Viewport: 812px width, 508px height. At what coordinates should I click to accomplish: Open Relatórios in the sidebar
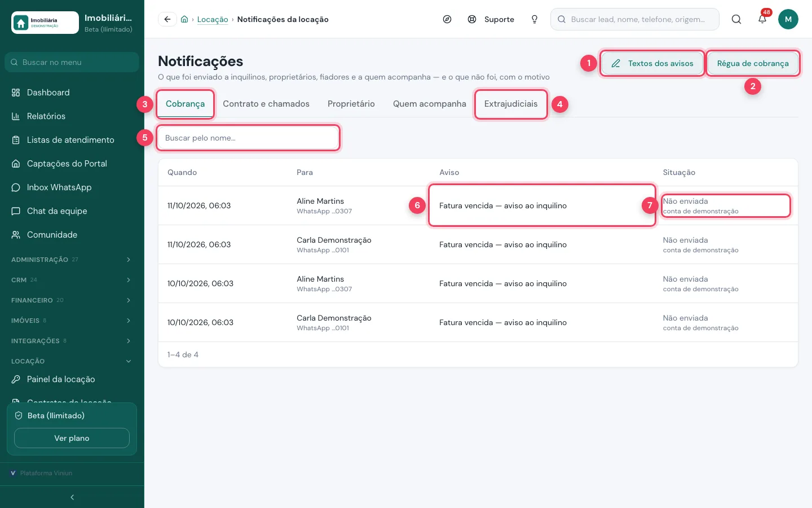72,116
